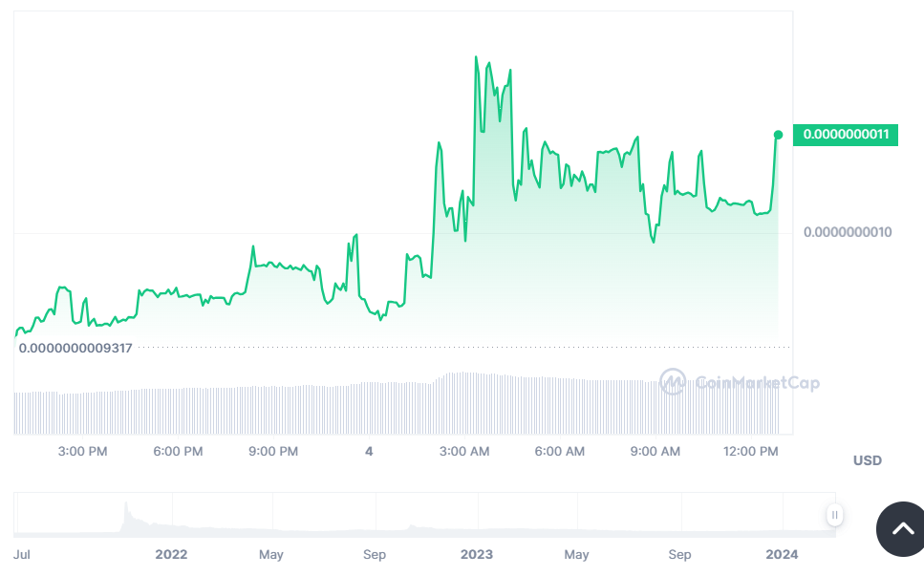The width and height of the screenshot is (924, 576).
Task: Select the 6:00 AM time axis marker
Action: click(x=560, y=451)
